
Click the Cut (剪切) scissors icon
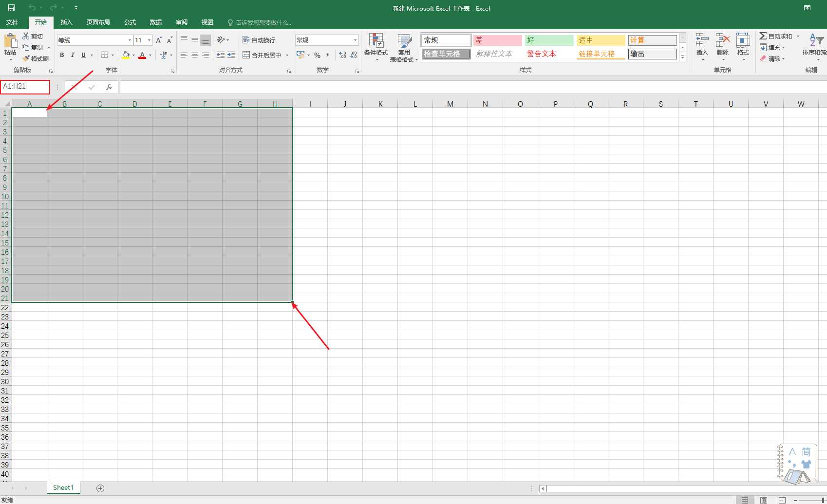tap(26, 36)
